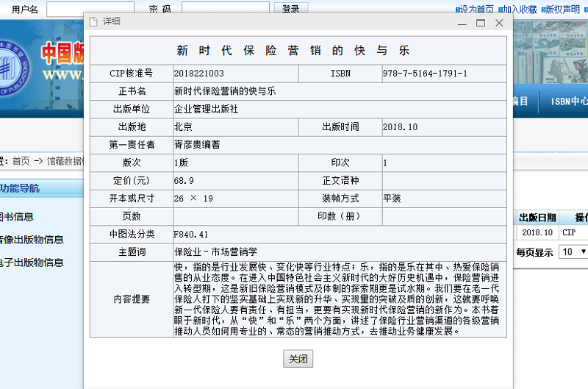This screenshot has width=588, height=389.
Task: Click the 登录 login button
Action: pyautogui.click(x=290, y=9)
